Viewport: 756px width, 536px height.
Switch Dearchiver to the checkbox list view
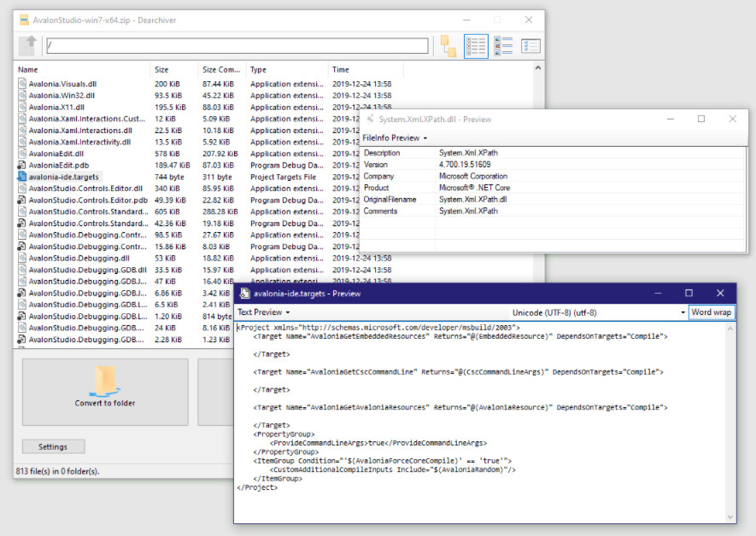[530, 46]
